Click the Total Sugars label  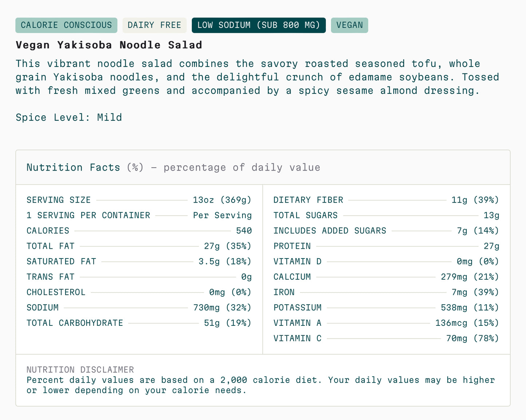305,215
